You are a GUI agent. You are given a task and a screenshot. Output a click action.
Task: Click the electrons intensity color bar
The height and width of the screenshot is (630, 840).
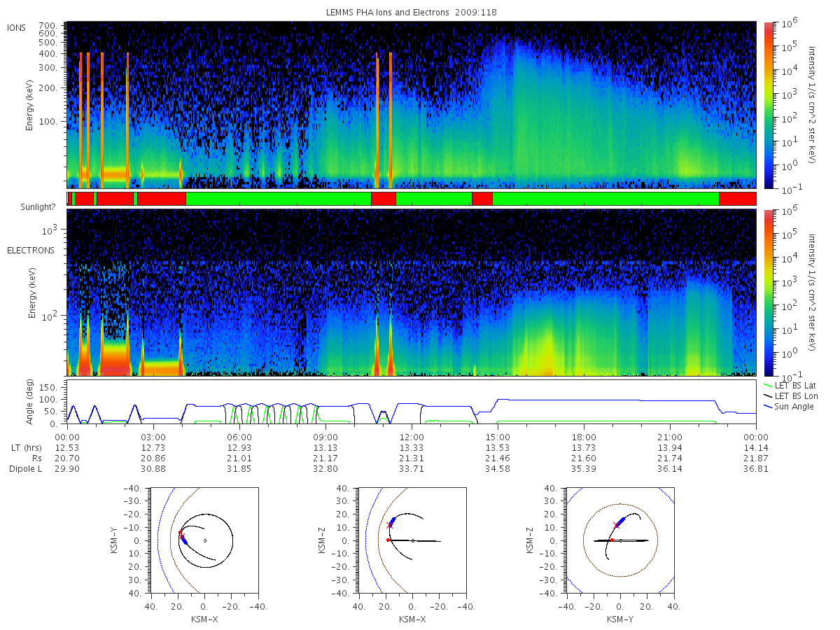click(x=769, y=292)
